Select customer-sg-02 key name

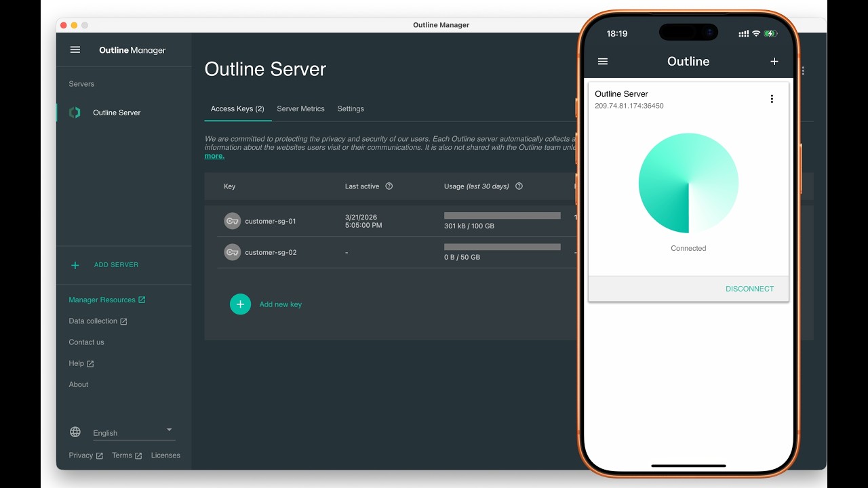click(271, 252)
